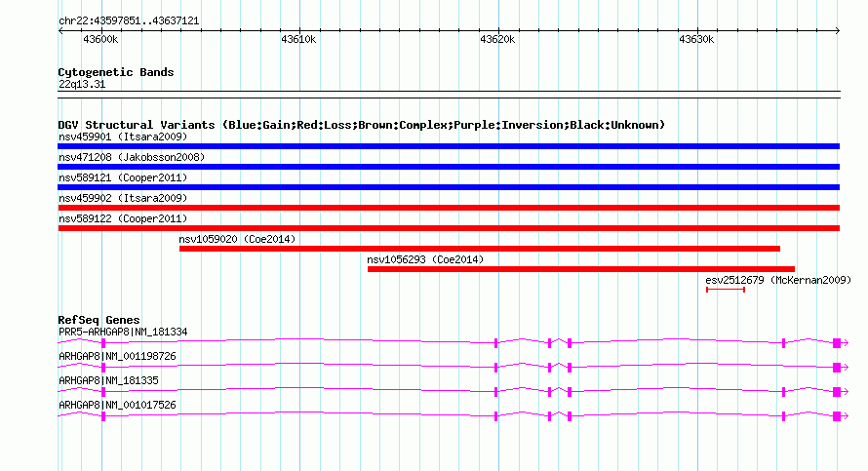
Task: Select the small red esv2512679 variant marker
Action: (x=726, y=290)
